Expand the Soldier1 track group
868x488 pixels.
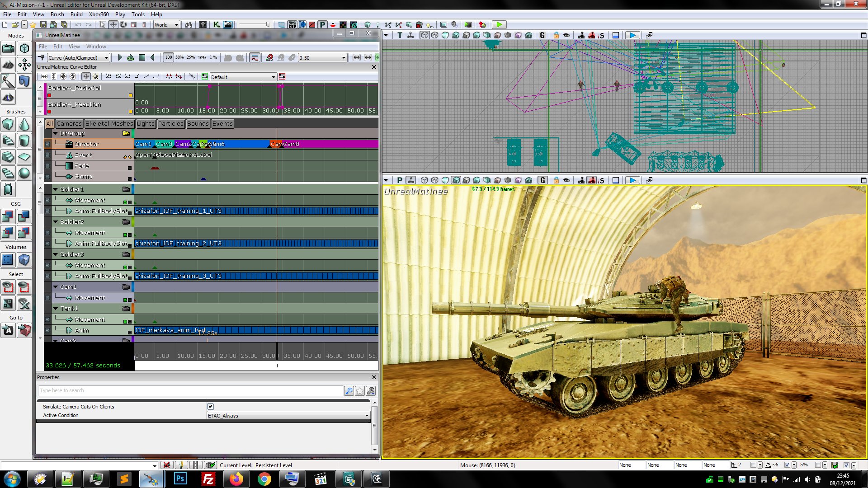point(55,189)
